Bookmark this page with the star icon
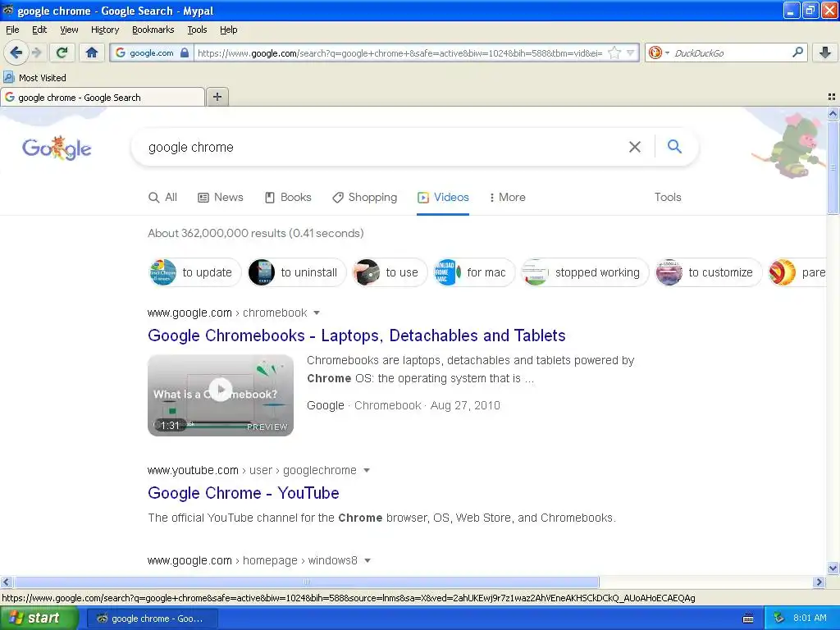 [x=614, y=52]
